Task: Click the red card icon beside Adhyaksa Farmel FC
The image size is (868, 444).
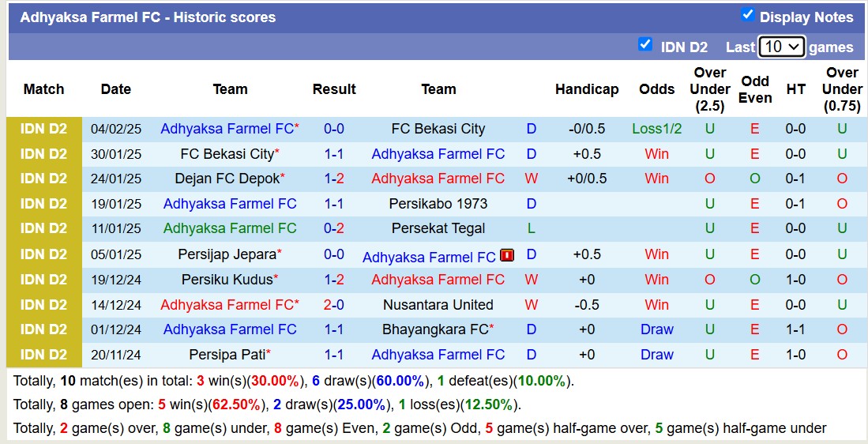Action: tap(507, 255)
